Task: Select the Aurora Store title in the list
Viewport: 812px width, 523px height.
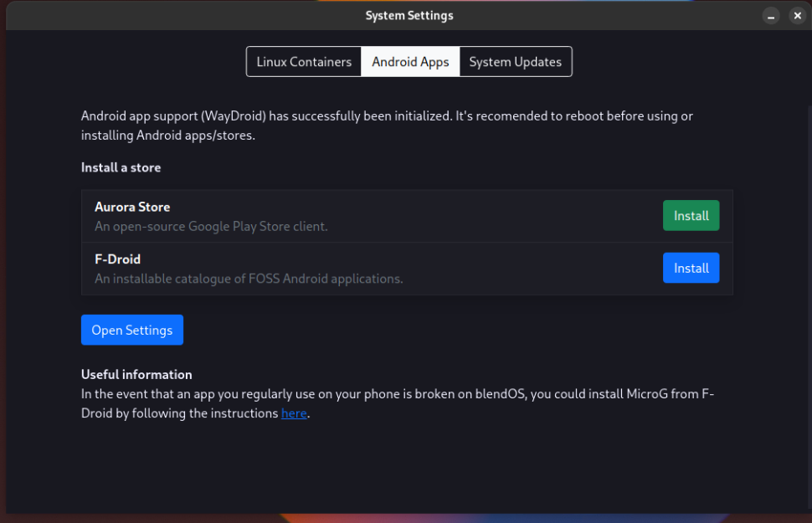Action: 132,207
